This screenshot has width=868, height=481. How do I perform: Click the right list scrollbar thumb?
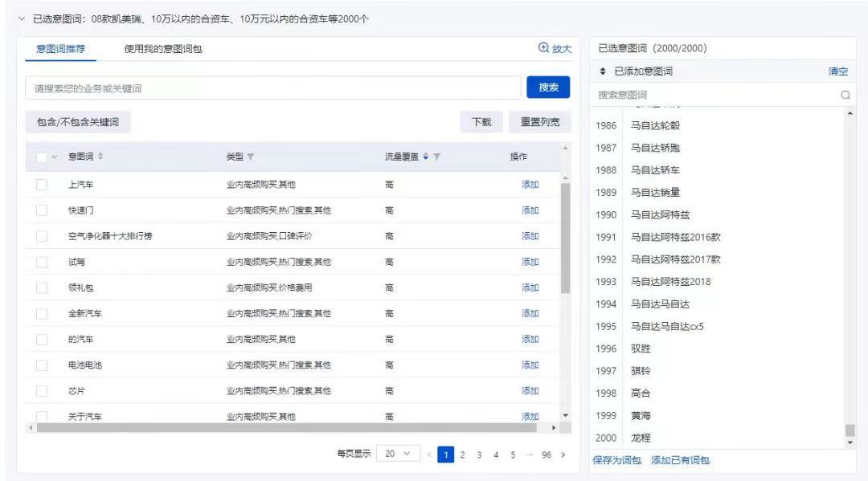850,430
